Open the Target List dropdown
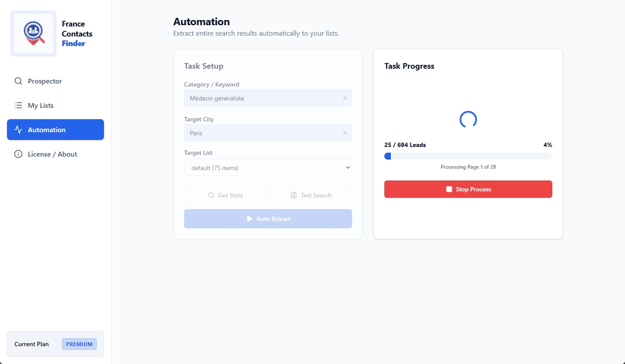This screenshot has height=364, width=625. (268, 167)
